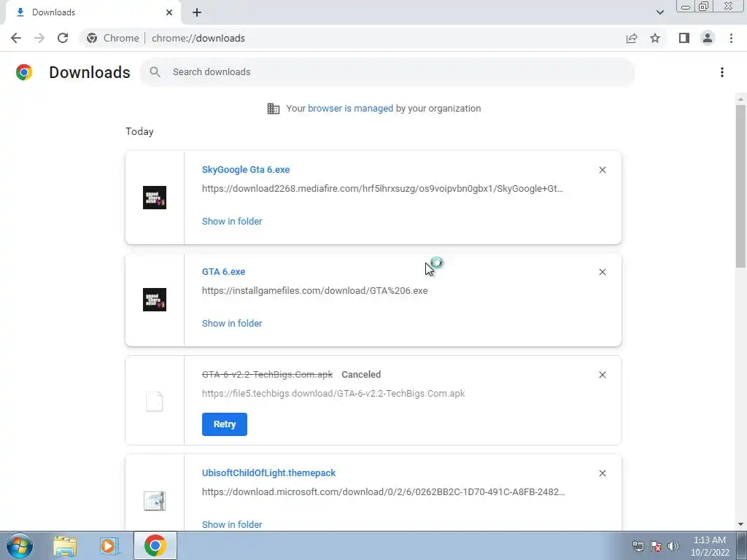
Task: Click the scrollbar down arrow
Action: (x=740, y=524)
